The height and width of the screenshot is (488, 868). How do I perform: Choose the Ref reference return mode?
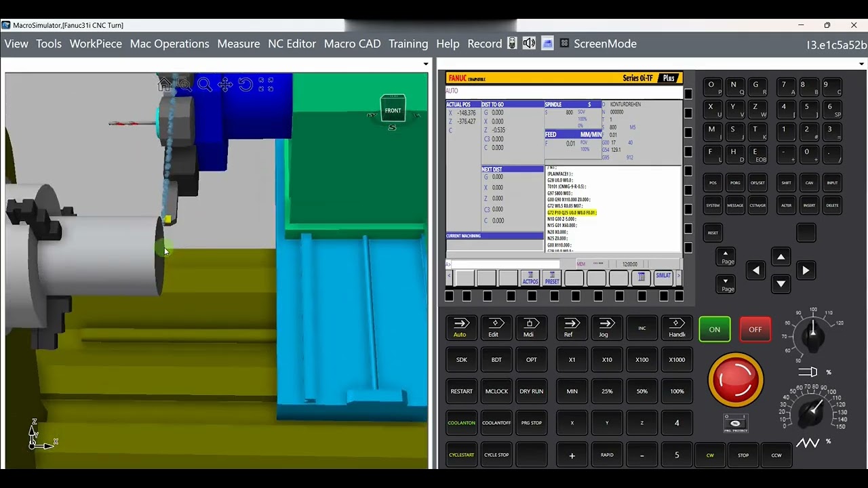coord(572,327)
